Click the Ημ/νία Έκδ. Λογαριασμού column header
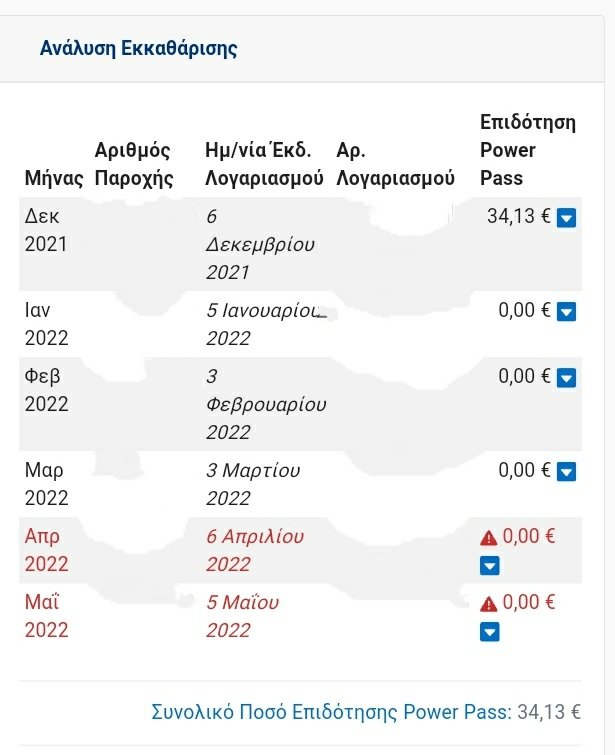Viewport: 615px width, 755px height. [264, 164]
